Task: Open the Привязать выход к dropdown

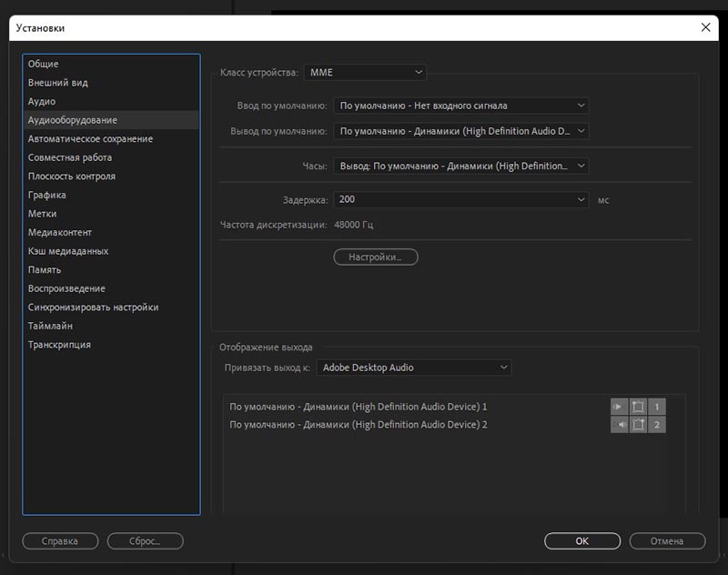Action: [x=414, y=368]
